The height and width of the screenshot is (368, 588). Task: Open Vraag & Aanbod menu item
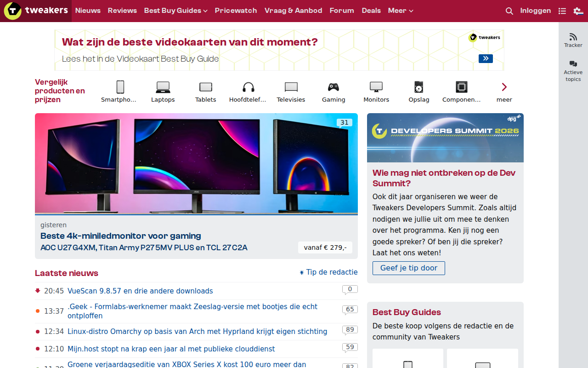(294, 11)
